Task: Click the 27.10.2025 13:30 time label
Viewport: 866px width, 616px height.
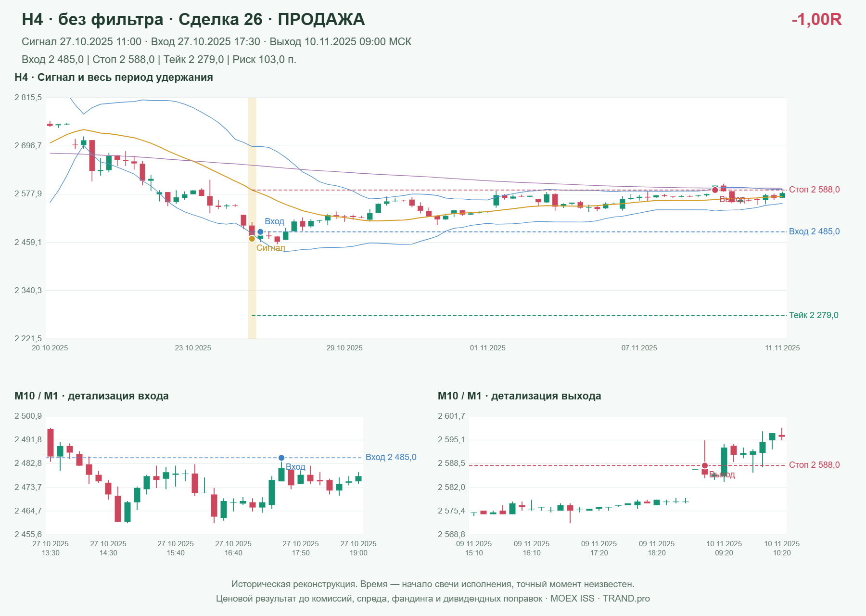Action: coord(51,548)
